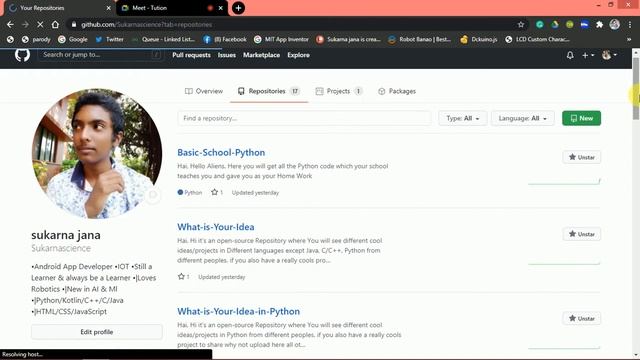Click the page vertical scrollbar thumb
This screenshot has height=360, width=640.
(x=636, y=88)
